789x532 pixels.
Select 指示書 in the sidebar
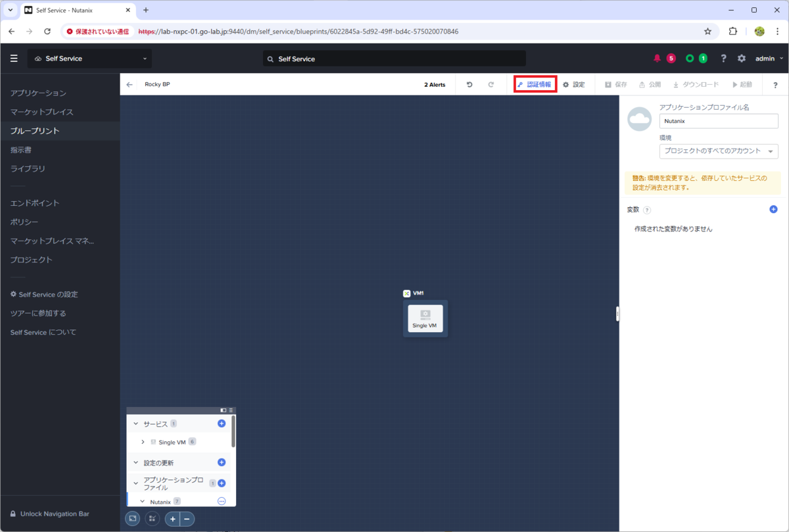[21, 150]
